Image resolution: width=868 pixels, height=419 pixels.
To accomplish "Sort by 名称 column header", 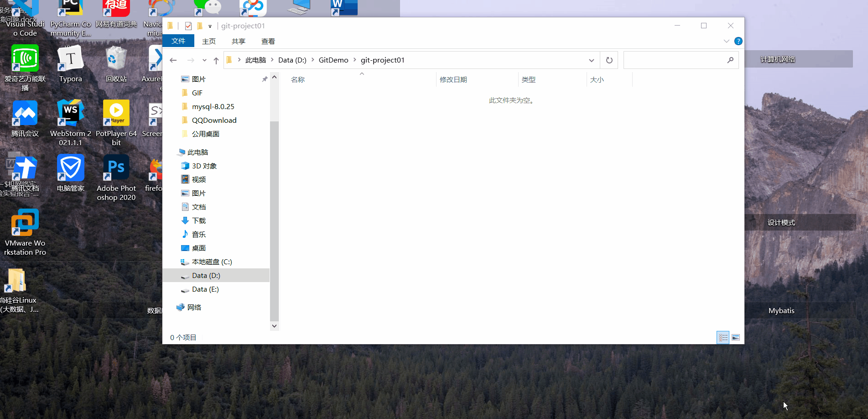I will click(x=298, y=80).
